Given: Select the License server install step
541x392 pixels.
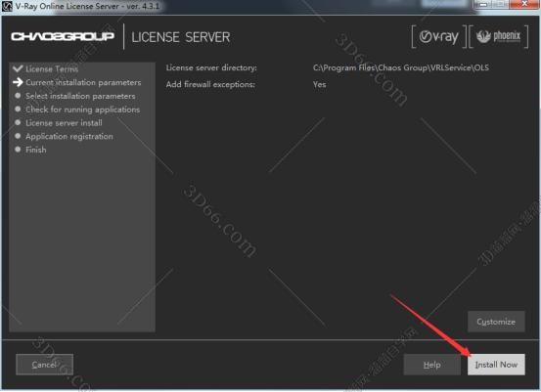Looking at the screenshot, I should tap(64, 123).
